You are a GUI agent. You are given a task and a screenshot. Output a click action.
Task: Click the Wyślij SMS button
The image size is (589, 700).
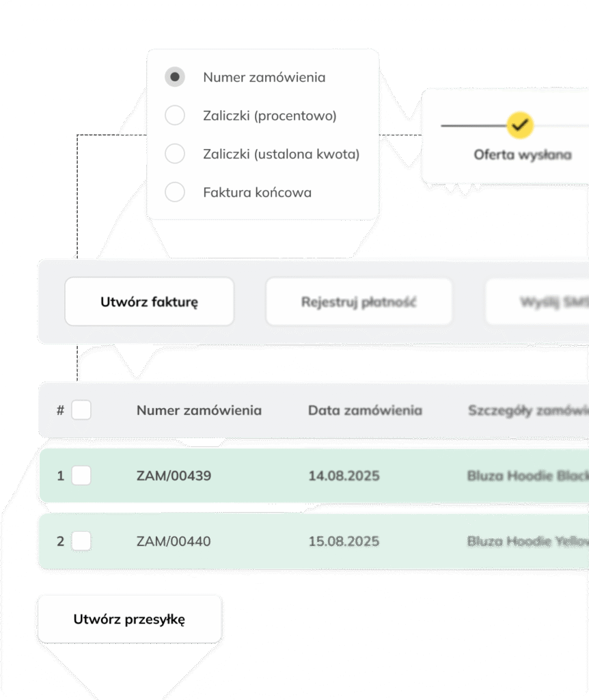(537, 301)
